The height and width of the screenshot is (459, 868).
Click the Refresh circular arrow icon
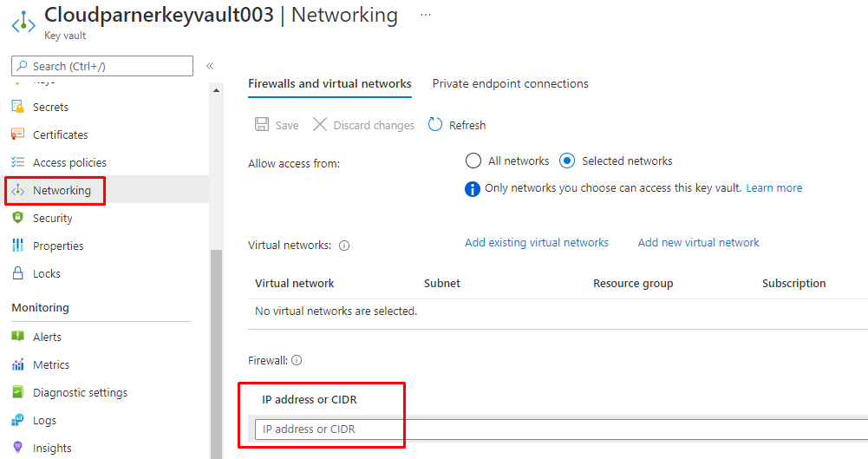point(435,125)
